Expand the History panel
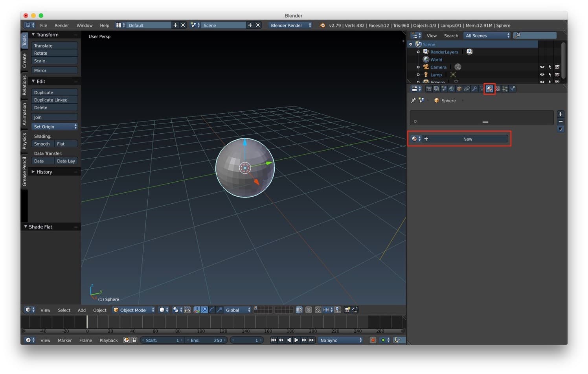The height and width of the screenshot is (374, 588). point(44,172)
